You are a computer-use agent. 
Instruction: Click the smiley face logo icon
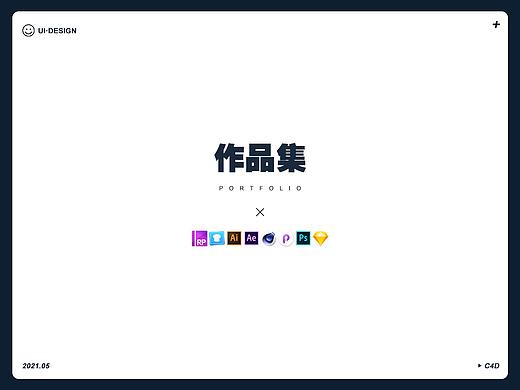28,30
